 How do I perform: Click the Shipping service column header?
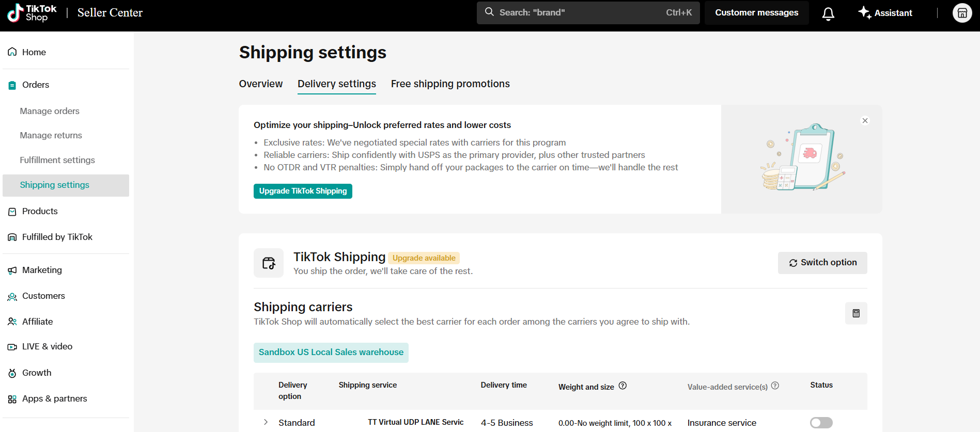pyautogui.click(x=368, y=385)
